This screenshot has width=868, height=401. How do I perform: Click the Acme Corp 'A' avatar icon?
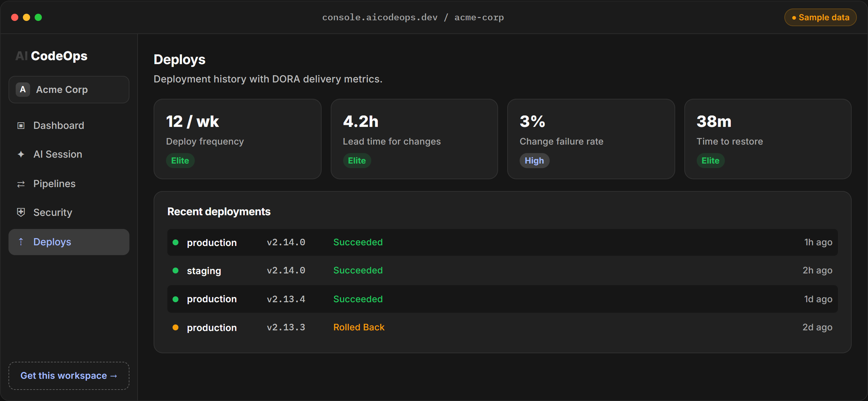(23, 89)
